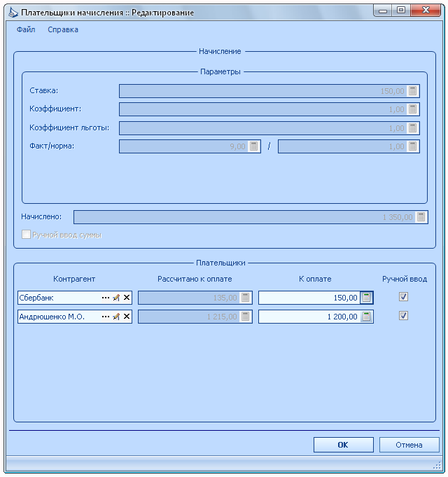This screenshot has width=448, height=477.
Task: Click the Отмена button
Action: (x=409, y=445)
